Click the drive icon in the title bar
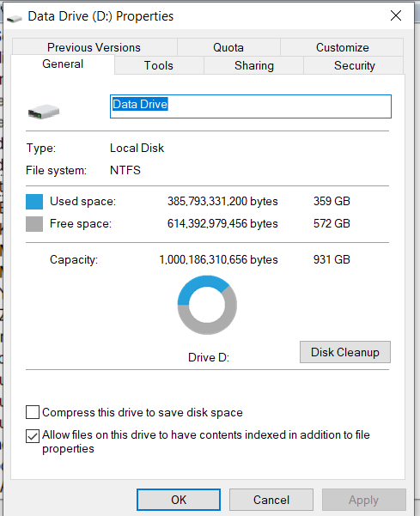The image size is (420, 516). (15, 18)
